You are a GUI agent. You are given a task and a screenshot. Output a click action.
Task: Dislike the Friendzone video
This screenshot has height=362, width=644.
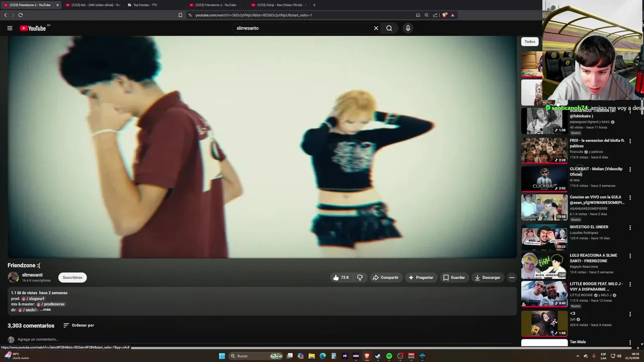360,278
